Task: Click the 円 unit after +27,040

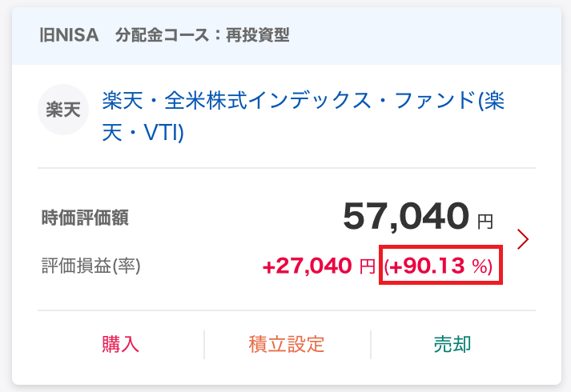Action: click(x=368, y=266)
